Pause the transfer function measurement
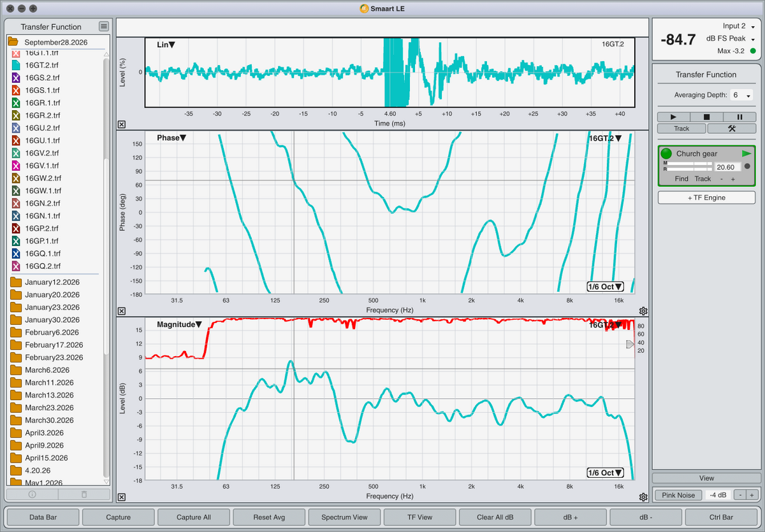Screen dimensions: 765x532 pyautogui.click(x=739, y=117)
